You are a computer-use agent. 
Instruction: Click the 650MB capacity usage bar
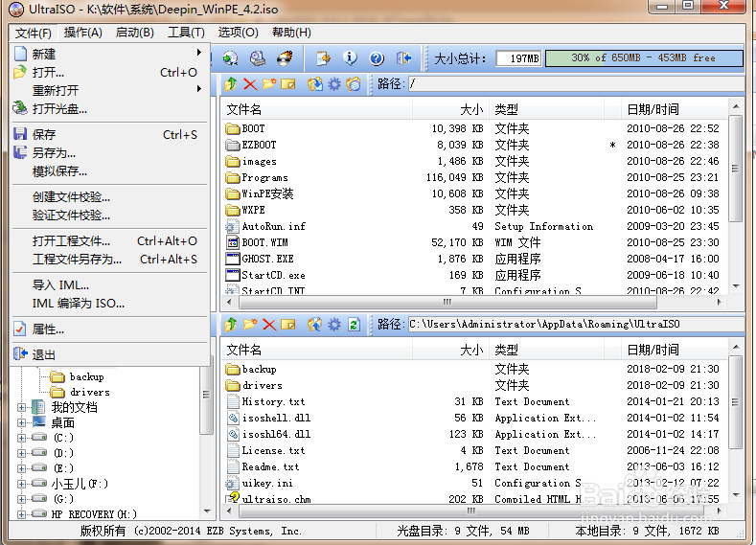point(644,58)
